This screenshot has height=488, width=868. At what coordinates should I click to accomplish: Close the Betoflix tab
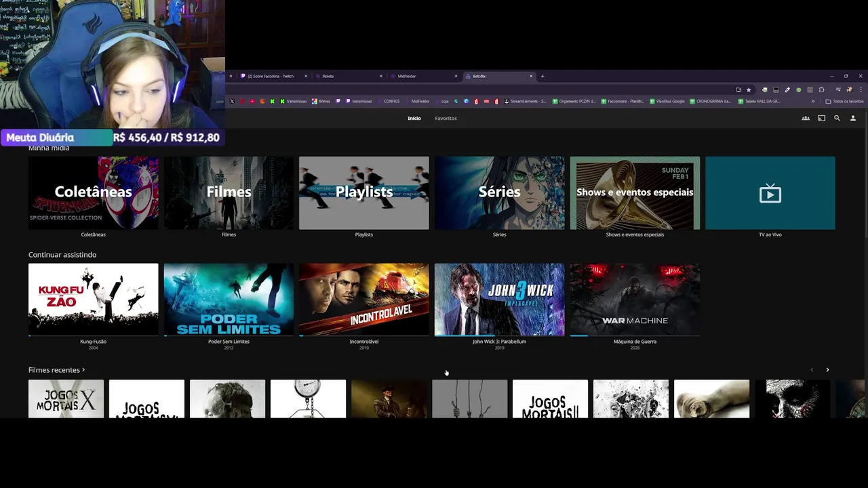[x=531, y=76]
